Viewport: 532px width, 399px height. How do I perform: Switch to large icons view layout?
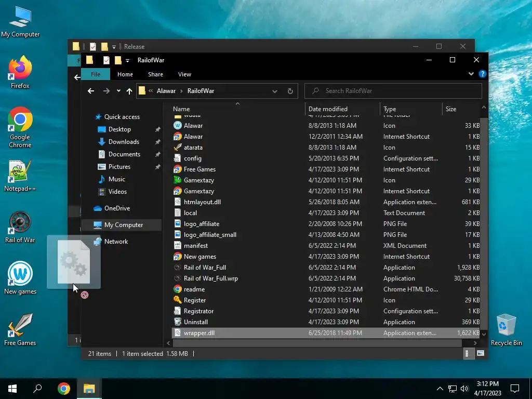point(480,353)
